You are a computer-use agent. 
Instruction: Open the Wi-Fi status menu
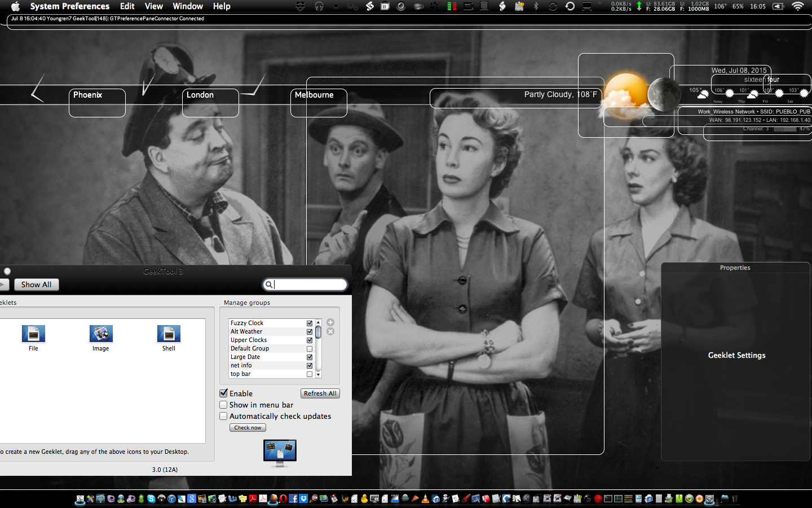797,6
